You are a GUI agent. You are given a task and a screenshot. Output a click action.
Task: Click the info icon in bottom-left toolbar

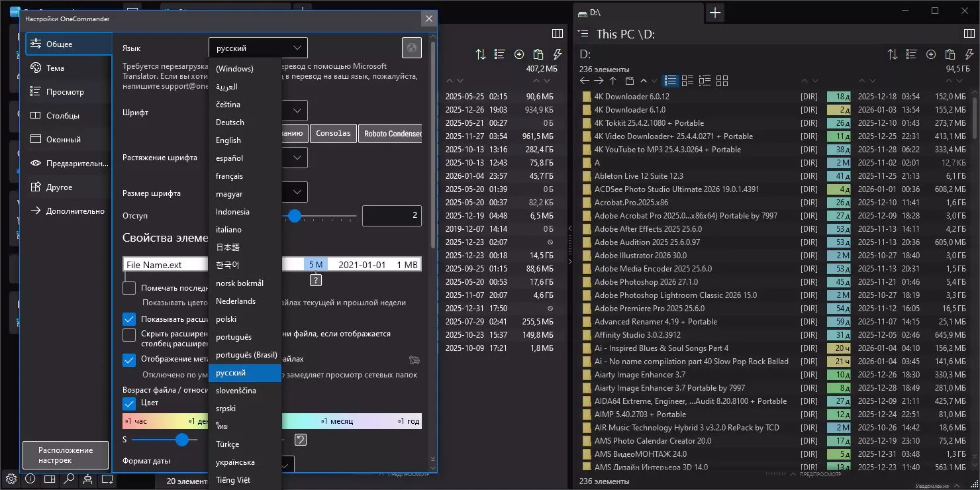(x=30, y=479)
